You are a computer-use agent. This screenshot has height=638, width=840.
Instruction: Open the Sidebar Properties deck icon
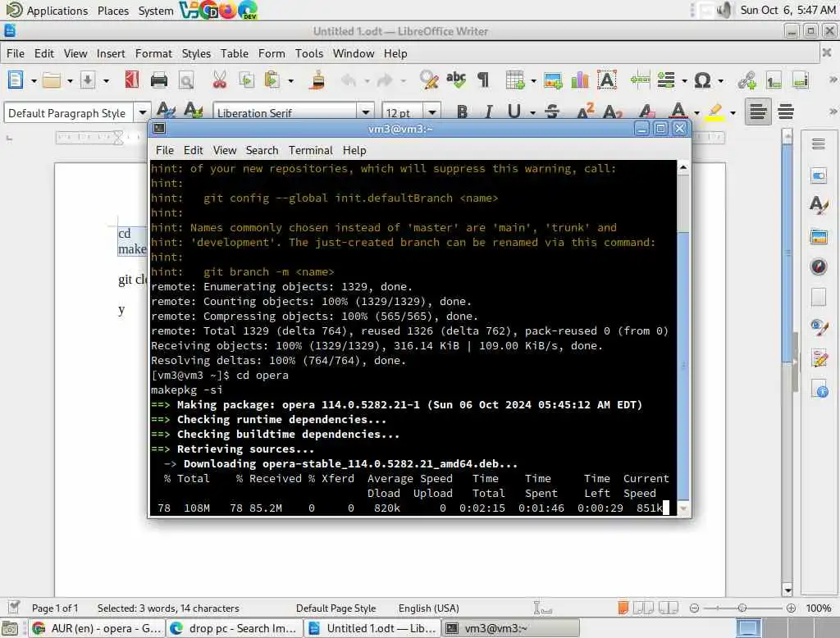[819, 175]
